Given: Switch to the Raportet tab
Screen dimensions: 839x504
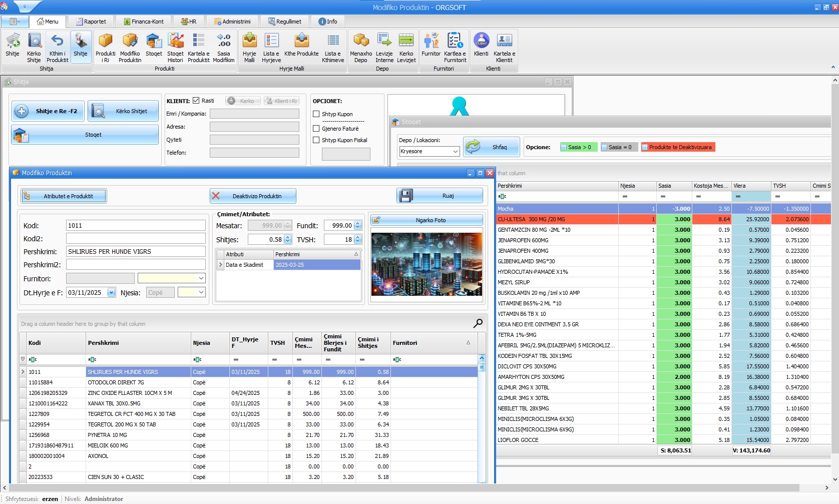Looking at the screenshot, I should coord(91,22).
